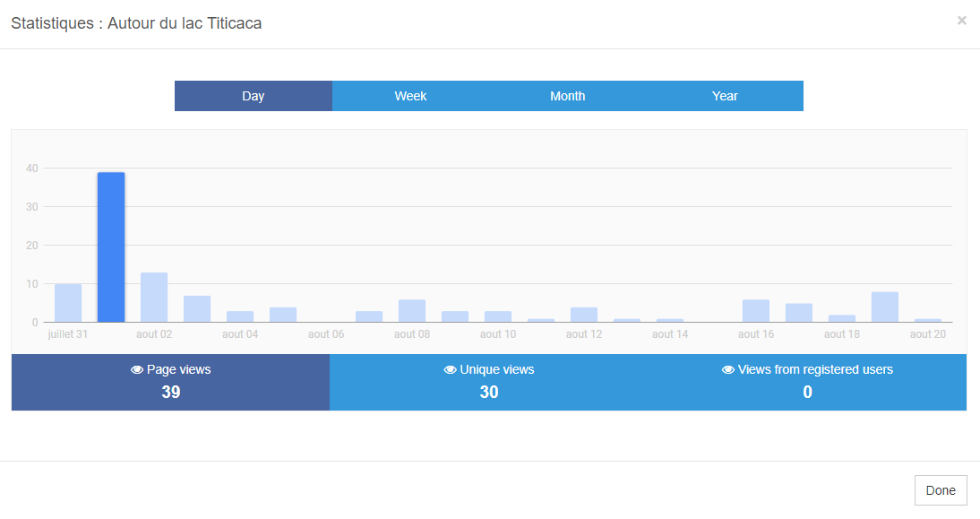Toggle the Views from registered users panel
980x519 pixels.
807,382
